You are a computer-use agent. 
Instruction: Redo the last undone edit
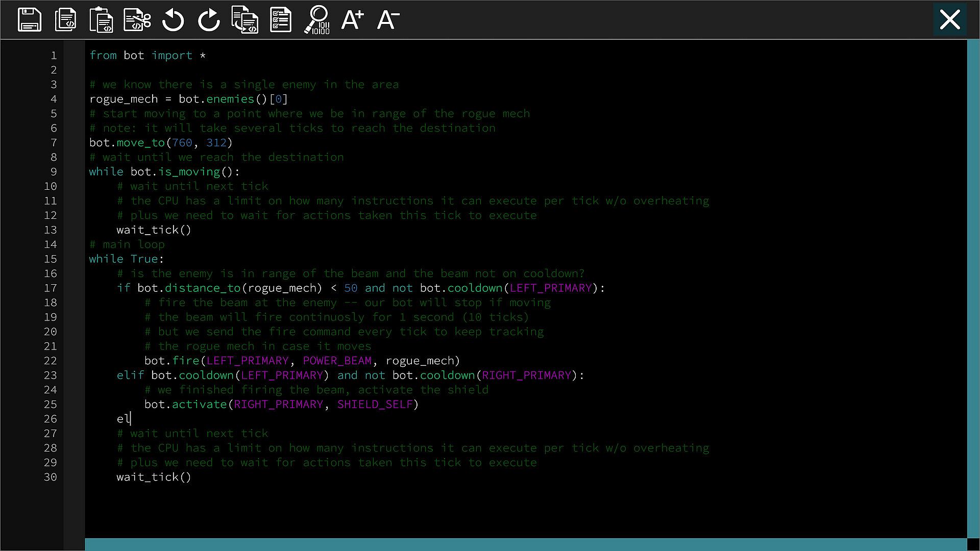(209, 20)
